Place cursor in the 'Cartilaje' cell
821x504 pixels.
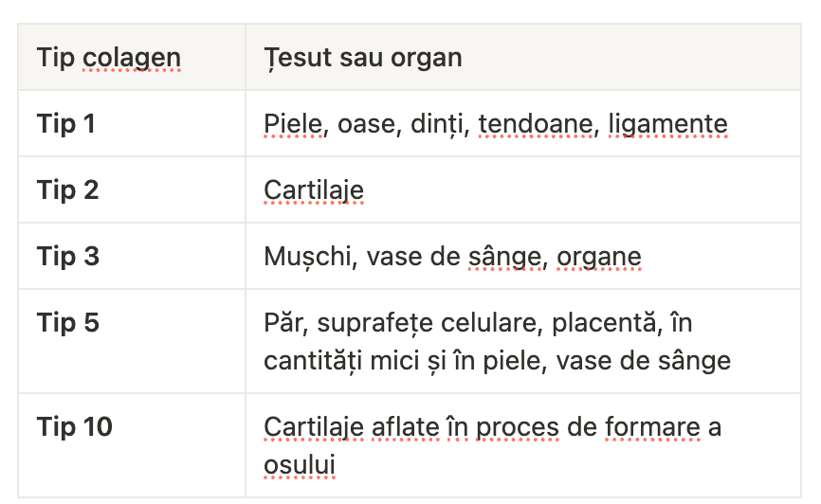pos(523,189)
